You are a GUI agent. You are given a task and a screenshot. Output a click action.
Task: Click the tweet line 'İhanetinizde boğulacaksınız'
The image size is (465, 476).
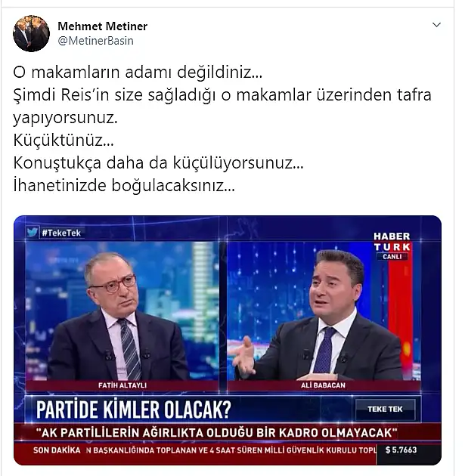pyautogui.click(x=124, y=186)
